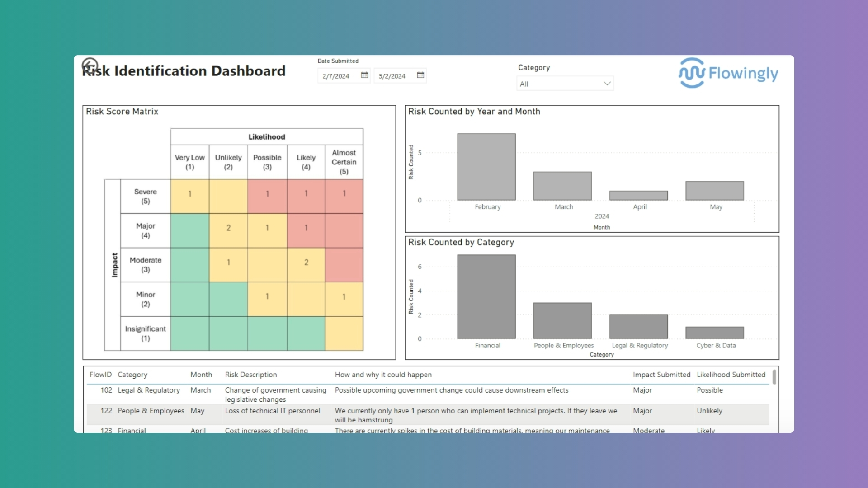The height and width of the screenshot is (488, 868).
Task: Select the Financial bar in category chart
Action: tap(487, 296)
